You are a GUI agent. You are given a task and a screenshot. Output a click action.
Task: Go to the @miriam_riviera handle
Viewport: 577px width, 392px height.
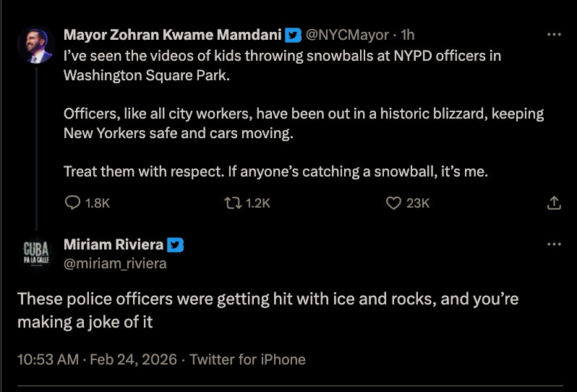point(115,263)
